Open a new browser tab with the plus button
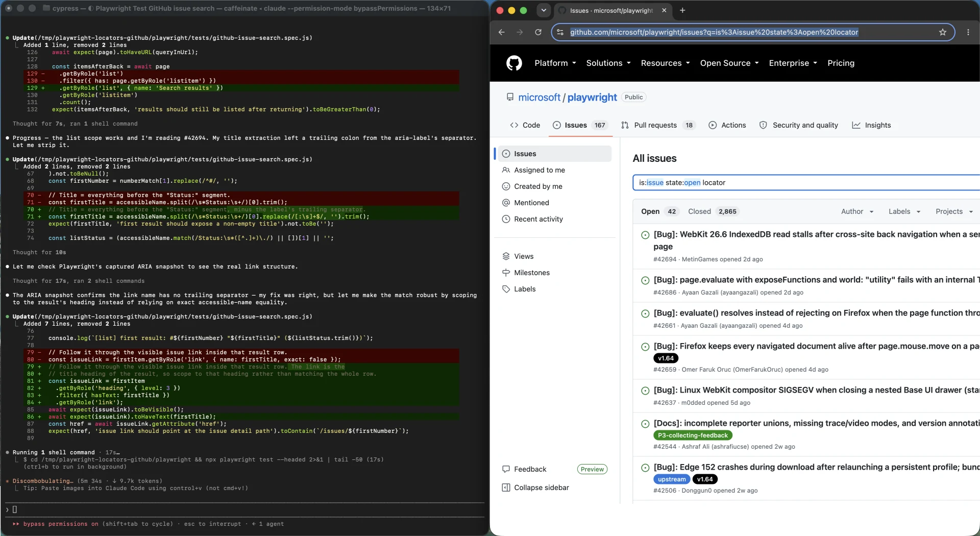This screenshot has height=536, width=980. 682,10
